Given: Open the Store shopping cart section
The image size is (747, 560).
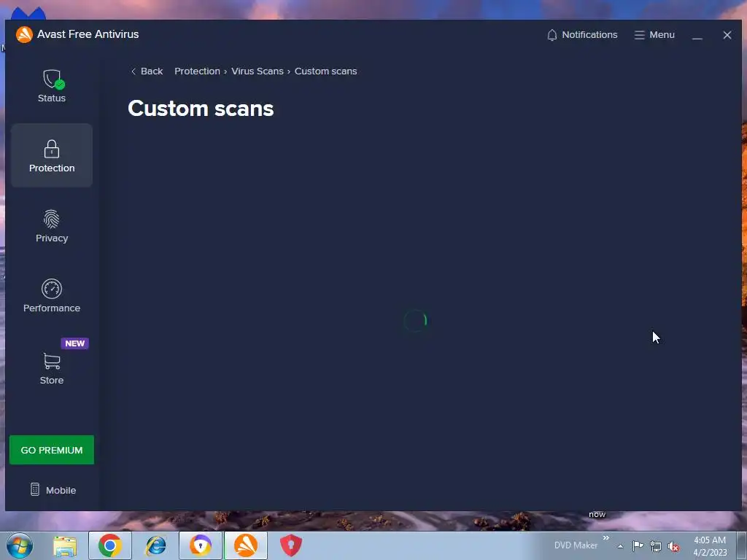Looking at the screenshot, I should pos(52,368).
